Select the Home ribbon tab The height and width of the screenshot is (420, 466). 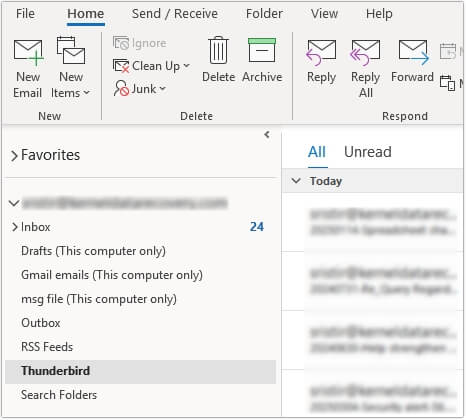point(86,14)
